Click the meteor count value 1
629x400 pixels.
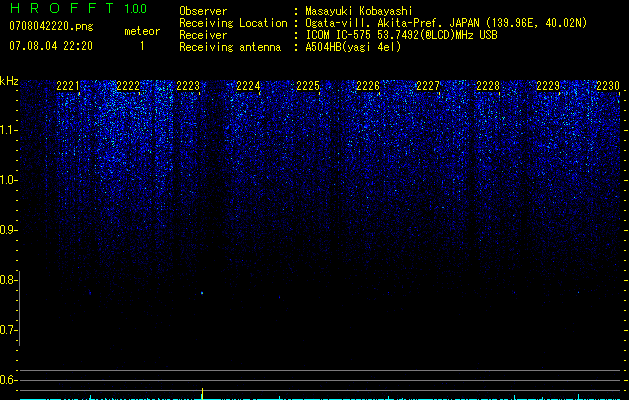(142, 46)
